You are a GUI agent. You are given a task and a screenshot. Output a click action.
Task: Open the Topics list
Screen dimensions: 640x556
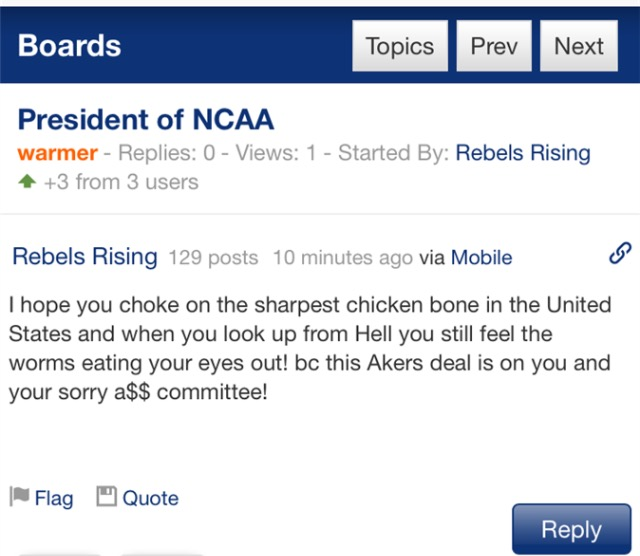point(399,46)
